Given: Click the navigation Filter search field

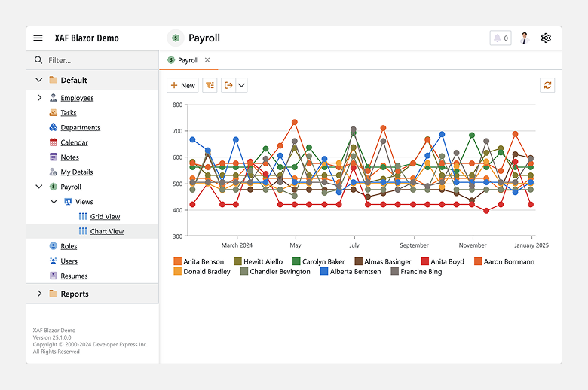Looking at the screenshot, I should click(x=98, y=60).
